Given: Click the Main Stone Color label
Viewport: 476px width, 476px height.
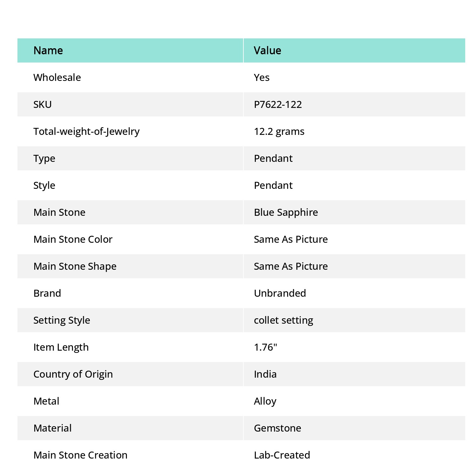Looking at the screenshot, I should coord(73,239).
